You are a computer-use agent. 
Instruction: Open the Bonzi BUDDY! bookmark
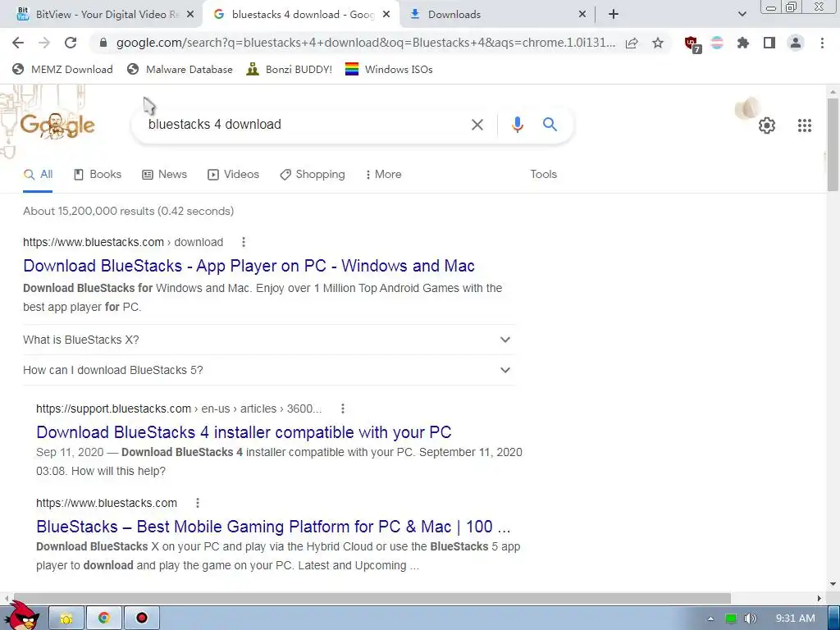[x=290, y=69]
